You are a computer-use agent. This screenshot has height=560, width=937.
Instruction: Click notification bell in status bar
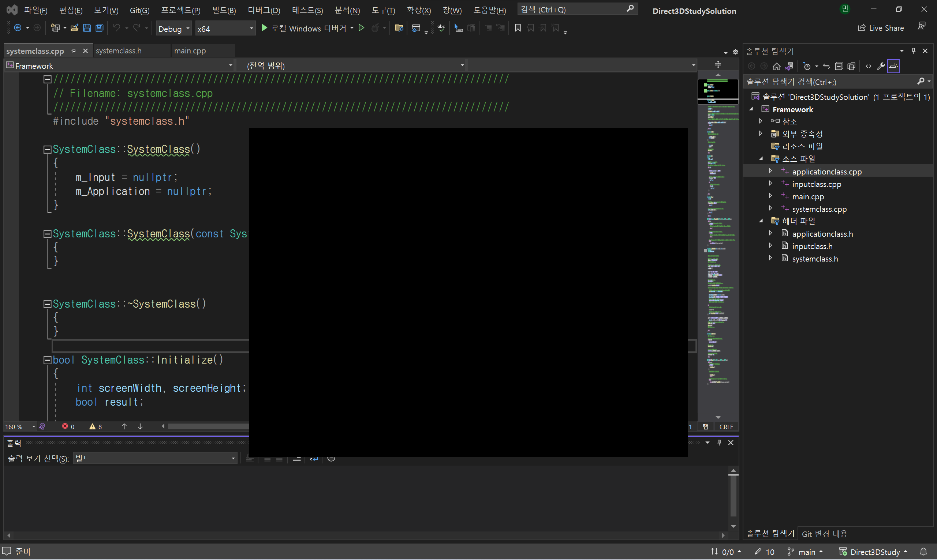(x=923, y=552)
